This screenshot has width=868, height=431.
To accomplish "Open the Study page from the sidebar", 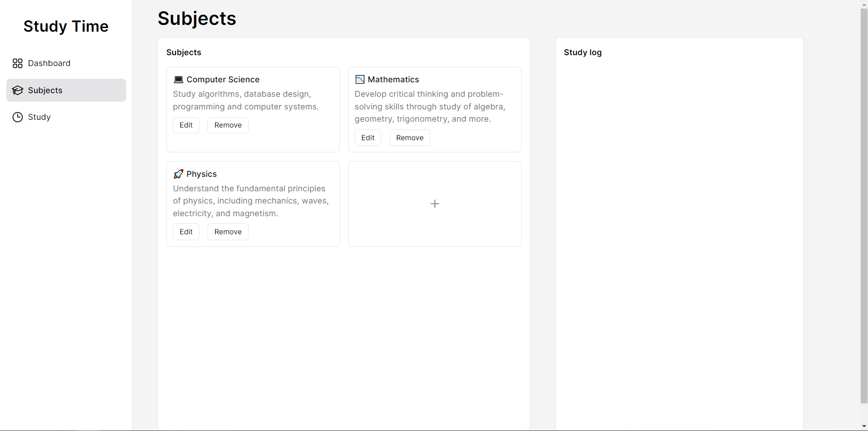I will (39, 117).
